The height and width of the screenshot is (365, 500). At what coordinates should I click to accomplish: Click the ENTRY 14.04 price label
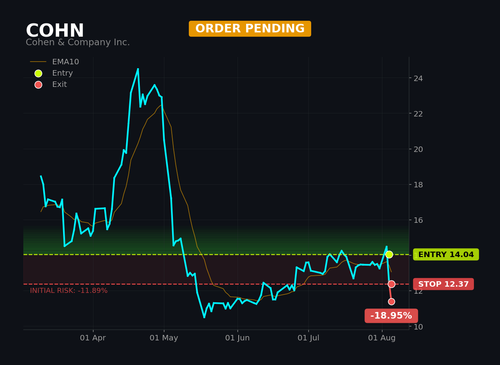pyautogui.click(x=446, y=255)
